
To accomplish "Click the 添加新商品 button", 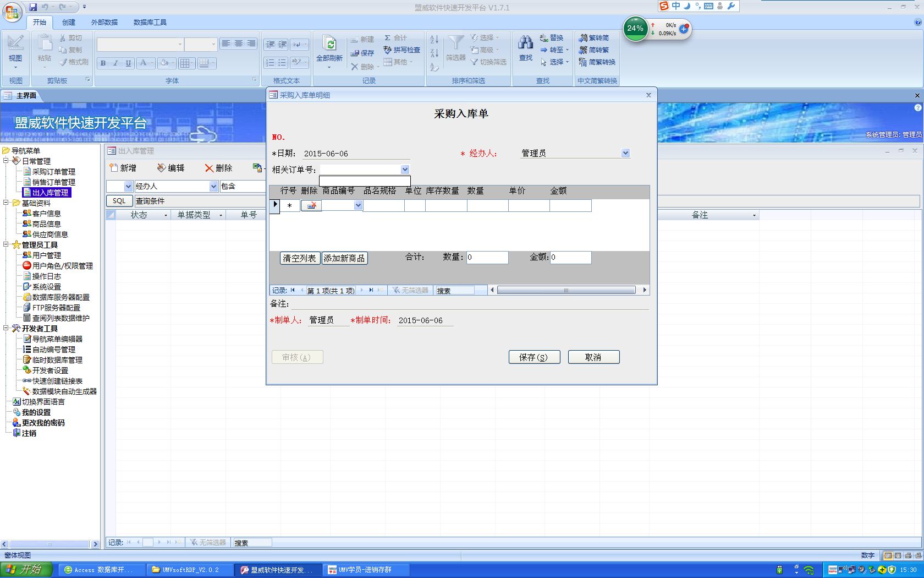I will click(x=344, y=258).
